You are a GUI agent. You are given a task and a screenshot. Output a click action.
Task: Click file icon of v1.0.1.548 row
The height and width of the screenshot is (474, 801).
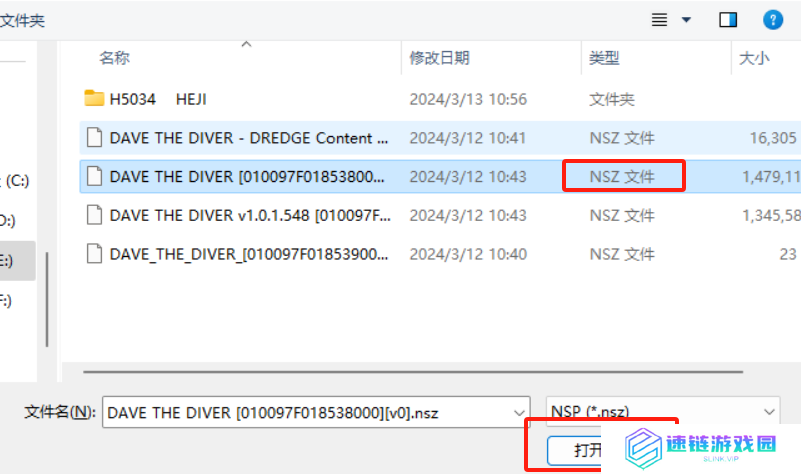[94, 215]
